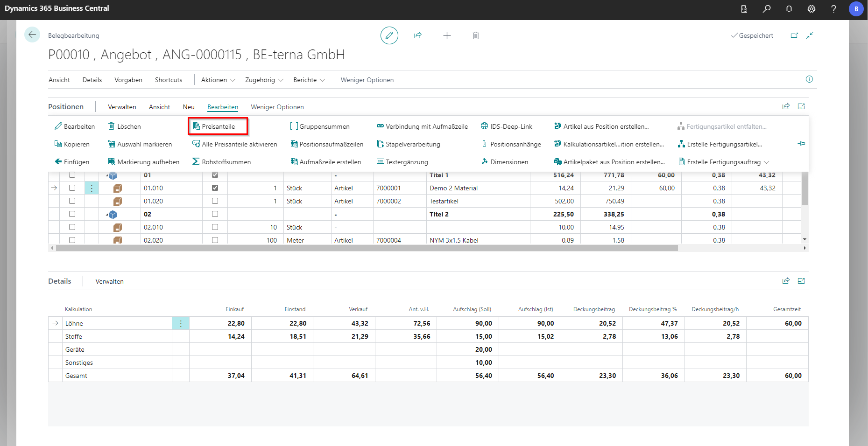Open the user account avatar B
Image resolution: width=868 pixels, height=446 pixels.
coord(856,9)
